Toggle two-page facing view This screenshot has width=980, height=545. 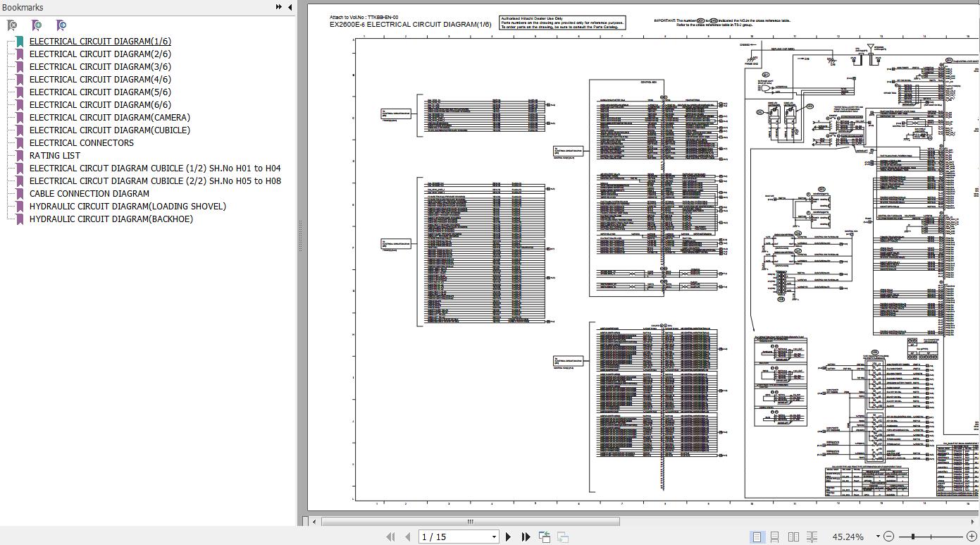[x=793, y=537]
